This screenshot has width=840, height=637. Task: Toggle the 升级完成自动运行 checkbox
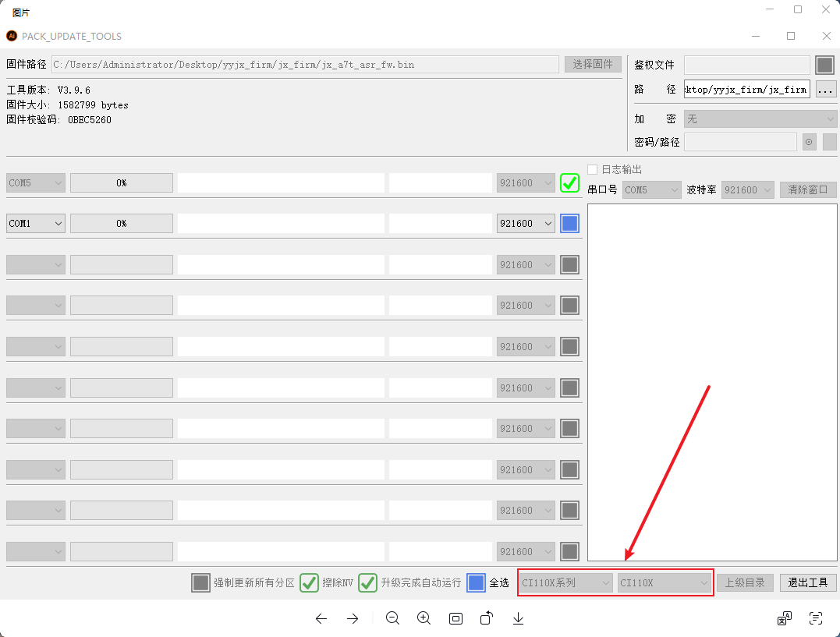click(x=367, y=582)
